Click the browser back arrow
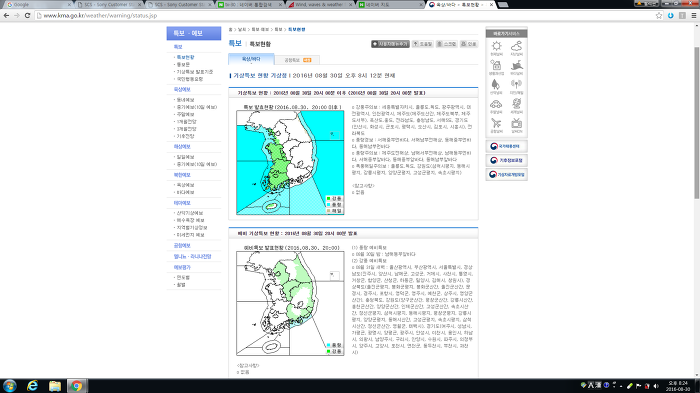This screenshot has height=393, width=700. (6, 16)
